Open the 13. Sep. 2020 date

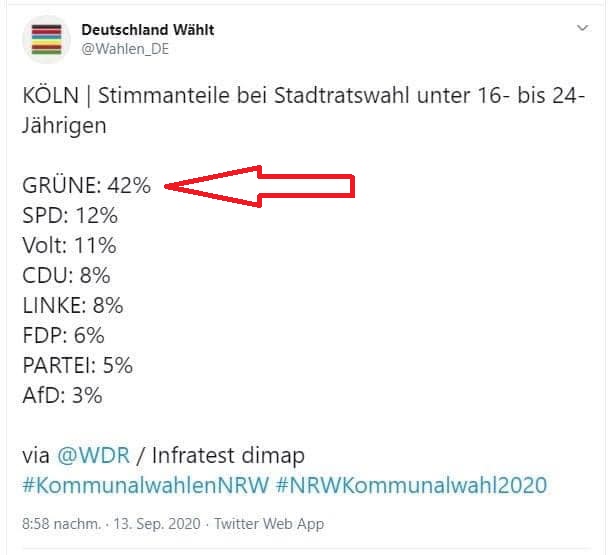coord(157,524)
